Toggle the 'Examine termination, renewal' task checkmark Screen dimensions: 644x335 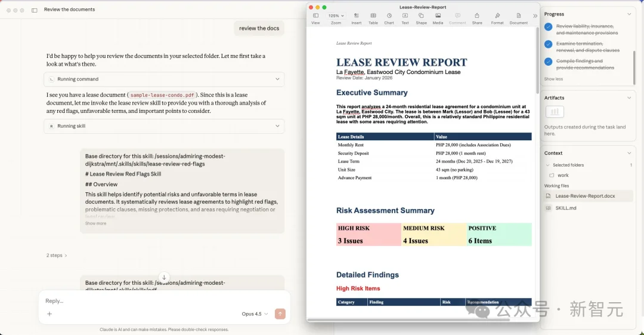549,44
